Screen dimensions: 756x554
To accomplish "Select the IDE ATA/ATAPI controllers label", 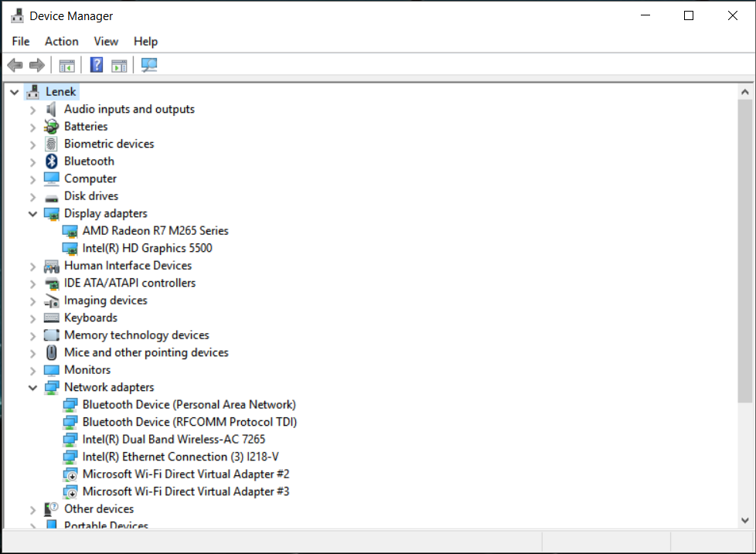I will click(130, 283).
